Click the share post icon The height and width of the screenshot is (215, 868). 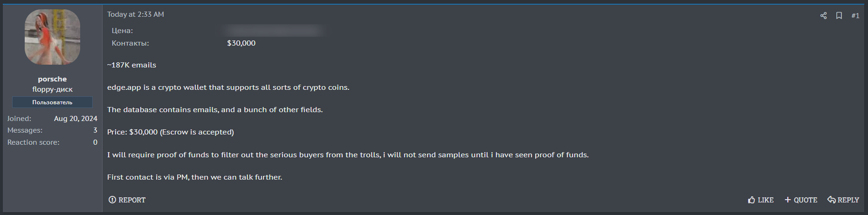(823, 16)
